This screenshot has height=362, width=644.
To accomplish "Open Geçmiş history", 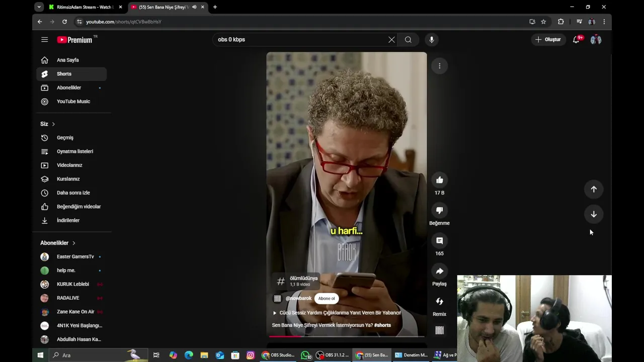I will 71,138.
